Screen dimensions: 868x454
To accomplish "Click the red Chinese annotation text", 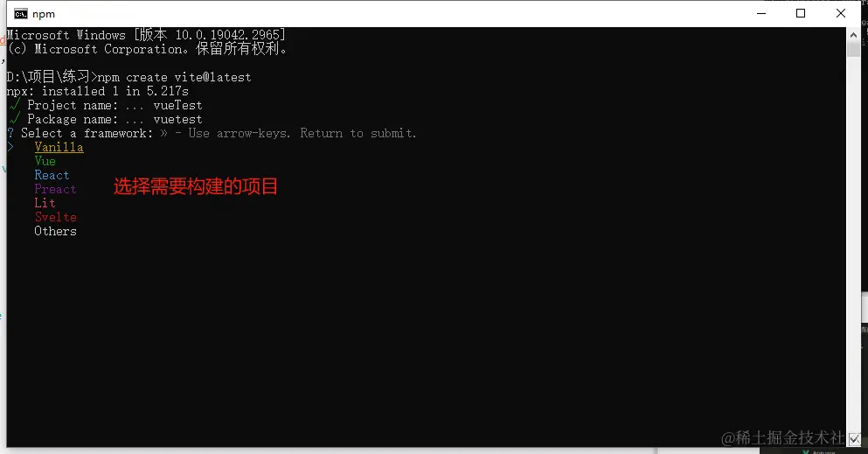I will tap(196, 186).
